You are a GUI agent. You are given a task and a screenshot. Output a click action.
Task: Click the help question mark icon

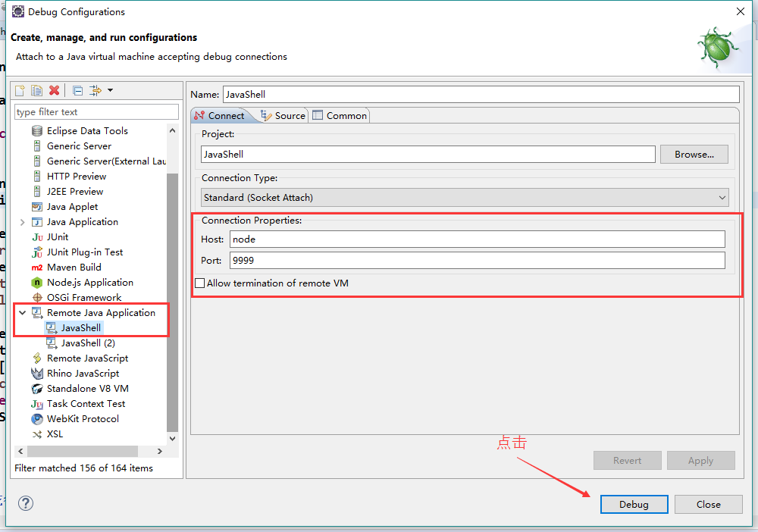pos(26,503)
